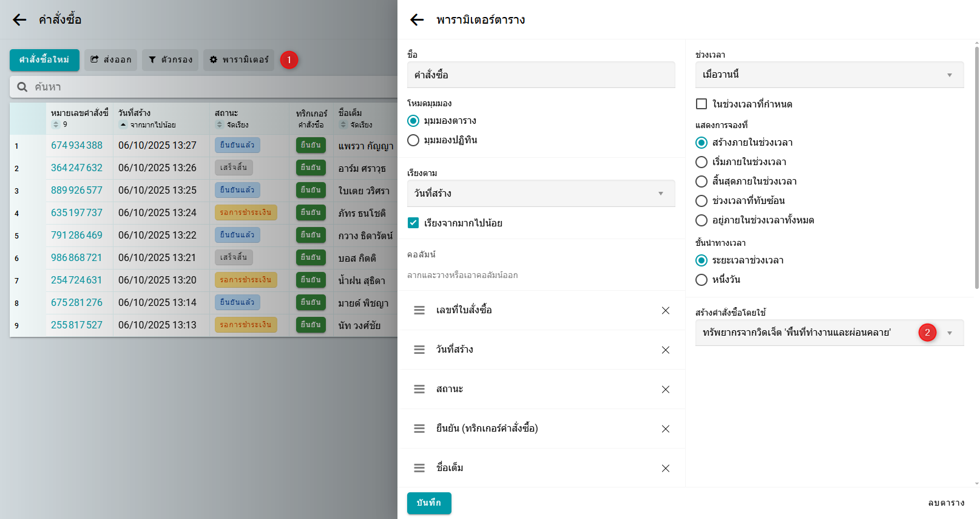Click the search magnifier icon in ค้นหา bar

tap(22, 87)
